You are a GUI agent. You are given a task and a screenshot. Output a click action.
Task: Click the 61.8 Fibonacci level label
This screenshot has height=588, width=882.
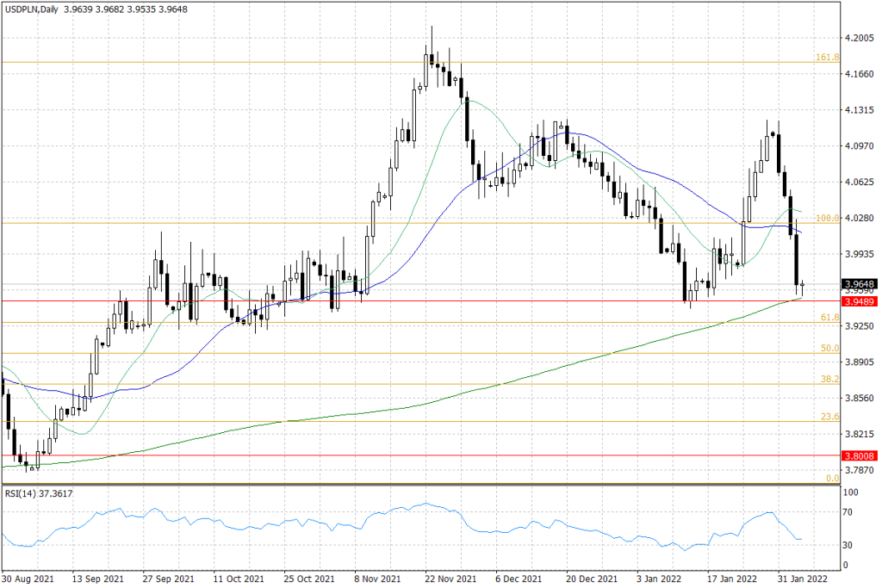(831, 316)
